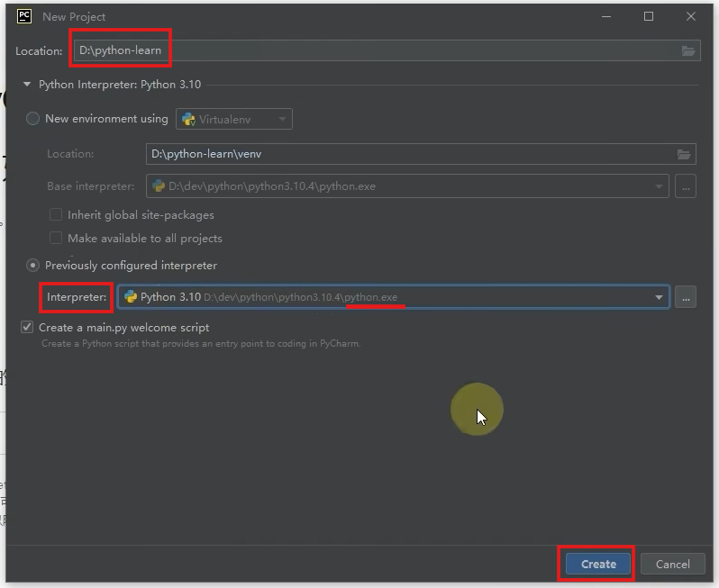Enable Make available to all projects checkbox
The width and height of the screenshot is (719, 588).
pyautogui.click(x=56, y=238)
